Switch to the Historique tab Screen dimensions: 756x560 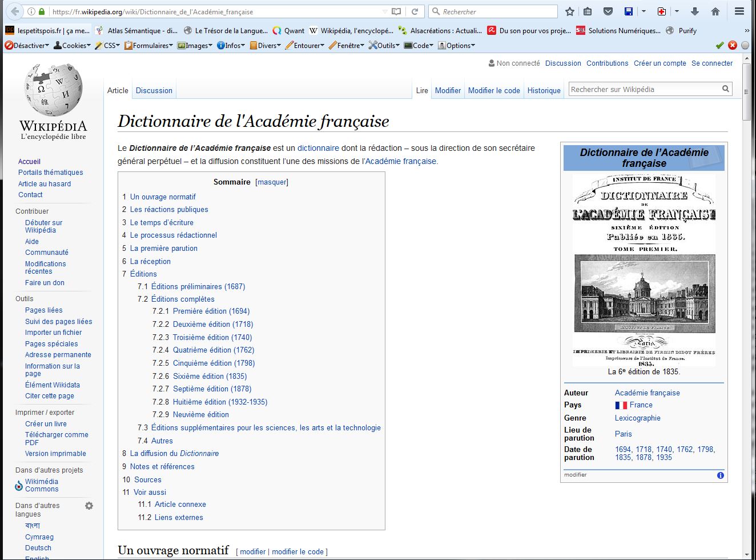(x=544, y=90)
